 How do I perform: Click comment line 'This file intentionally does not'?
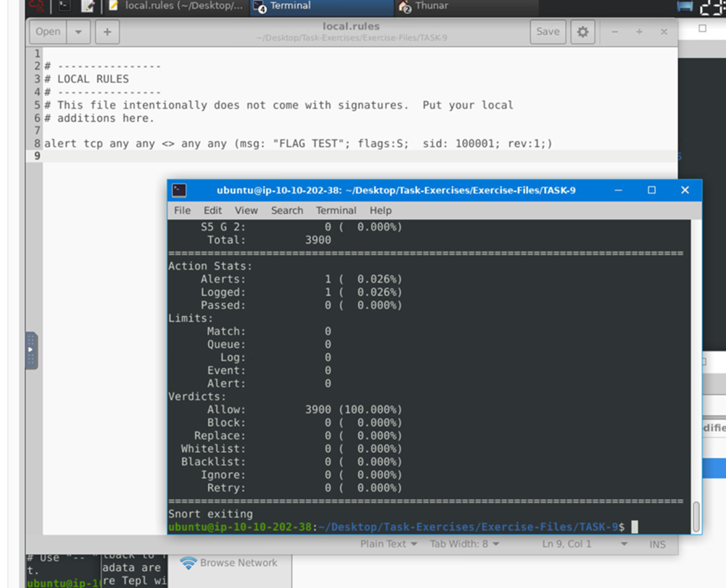pyautogui.click(x=279, y=105)
